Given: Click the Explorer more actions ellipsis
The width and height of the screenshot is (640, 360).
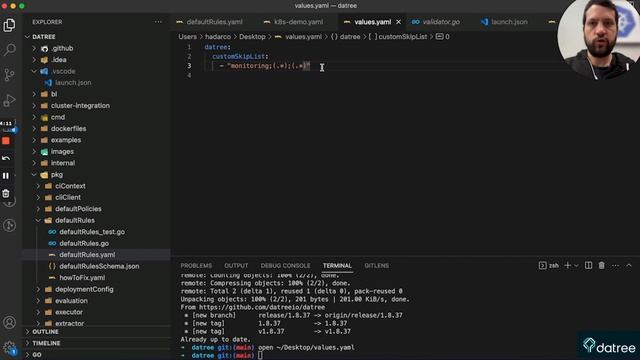Looking at the screenshot, I should 158,22.
